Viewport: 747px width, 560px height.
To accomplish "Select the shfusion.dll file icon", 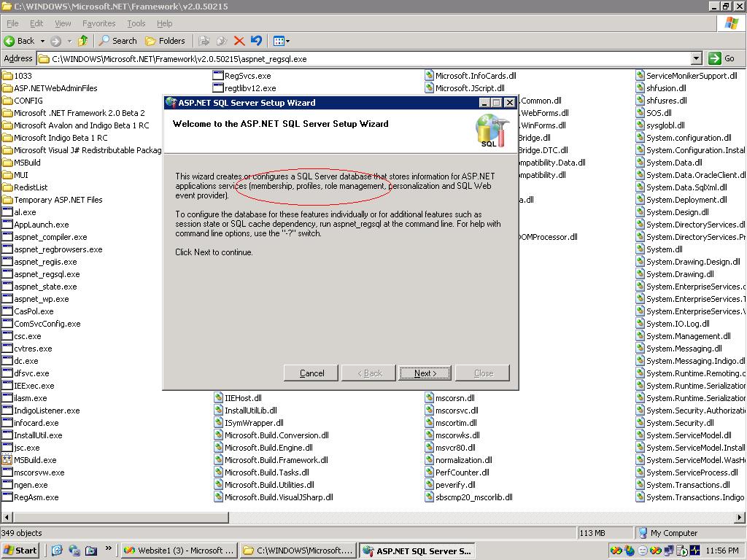I will pos(640,88).
